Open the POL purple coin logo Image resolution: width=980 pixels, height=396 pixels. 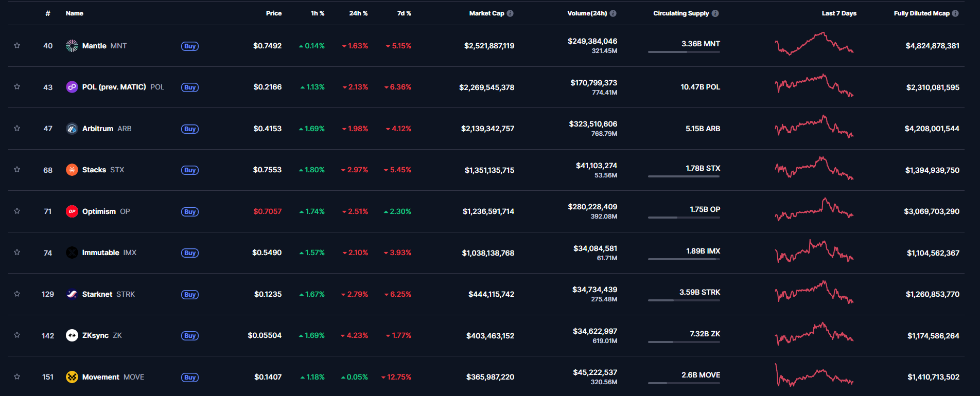point(72,87)
